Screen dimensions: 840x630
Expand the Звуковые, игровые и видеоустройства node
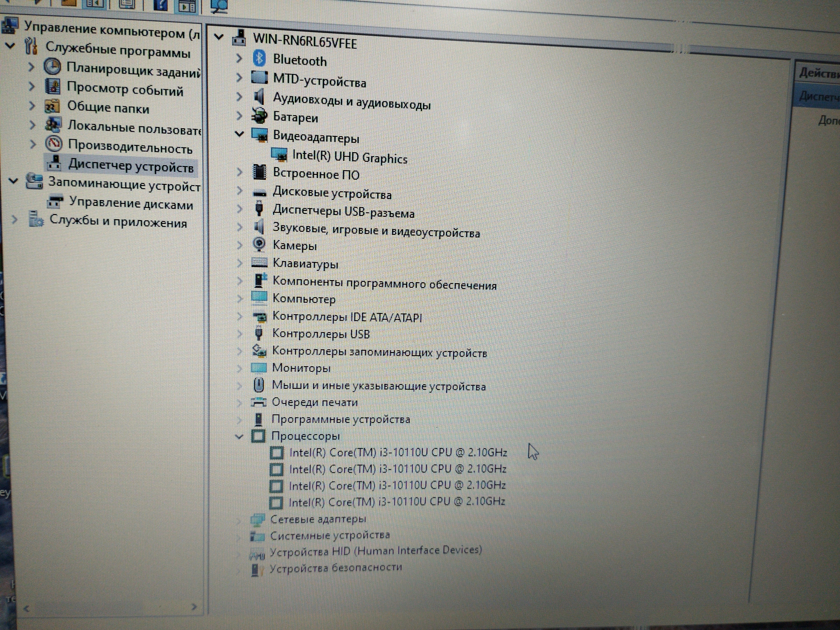(239, 227)
